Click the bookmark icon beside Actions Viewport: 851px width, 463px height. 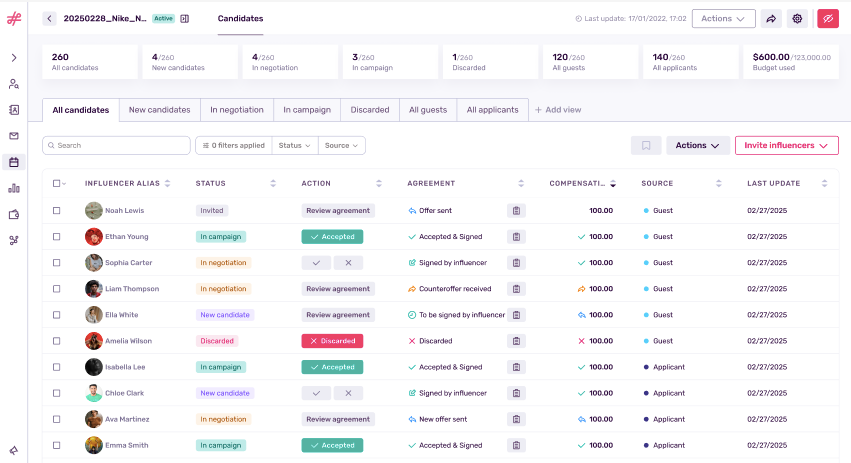646,145
